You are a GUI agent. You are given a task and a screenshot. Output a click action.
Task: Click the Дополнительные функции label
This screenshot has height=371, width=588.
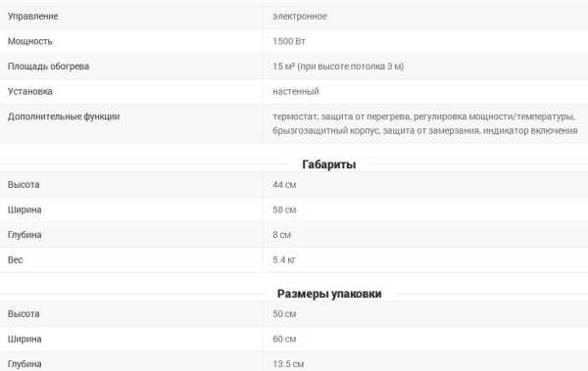click(64, 116)
